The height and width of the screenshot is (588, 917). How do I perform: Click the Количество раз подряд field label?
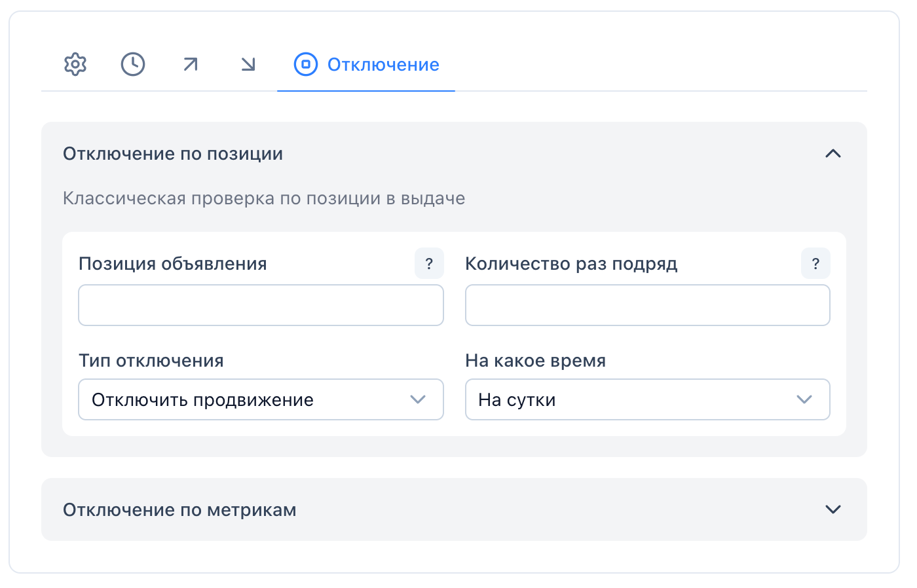(x=571, y=264)
